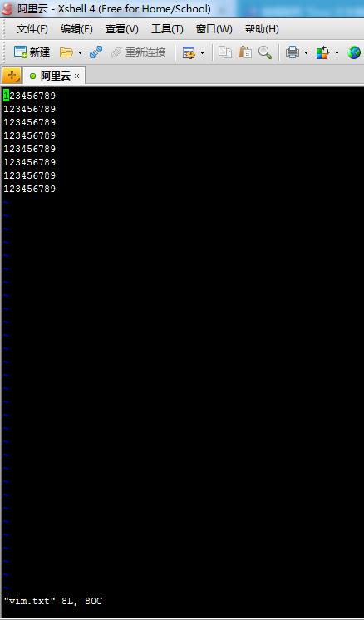This screenshot has width=364, height=620.
Task: Expand the dropdown arrow beside the open folder
Action: coord(80,52)
